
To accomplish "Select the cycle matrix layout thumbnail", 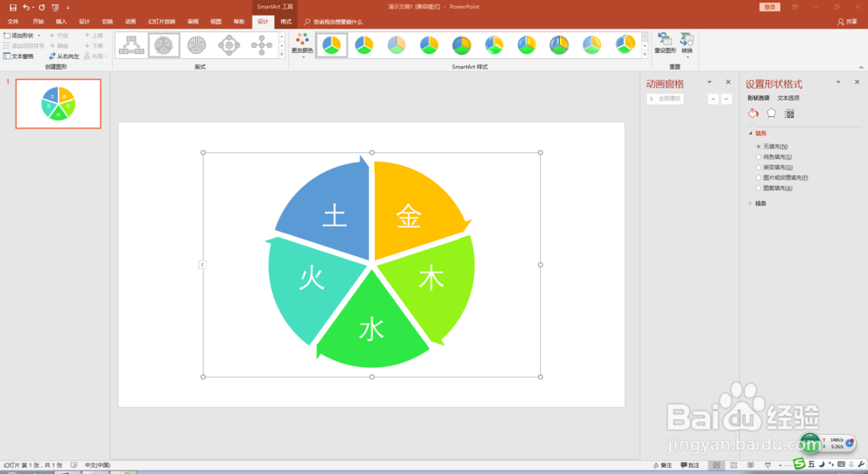I will (164, 45).
